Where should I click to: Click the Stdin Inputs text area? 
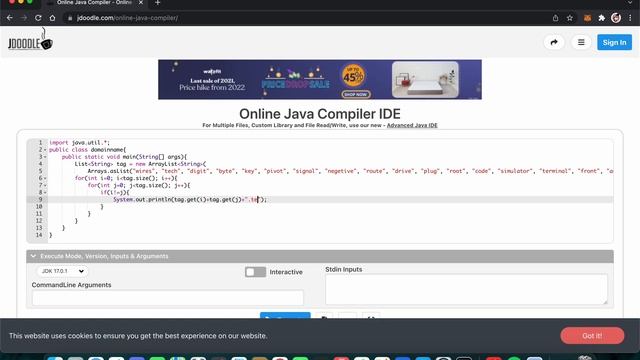click(466, 289)
